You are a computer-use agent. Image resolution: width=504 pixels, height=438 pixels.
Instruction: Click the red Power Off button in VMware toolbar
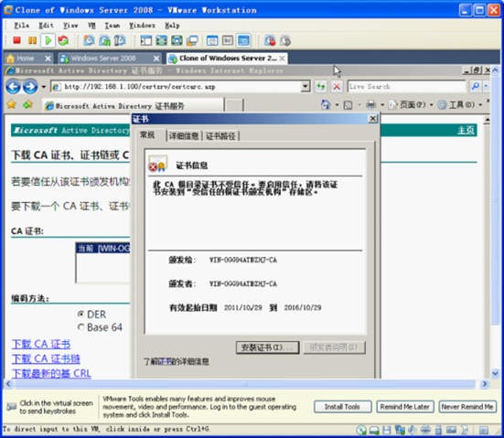pos(16,40)
